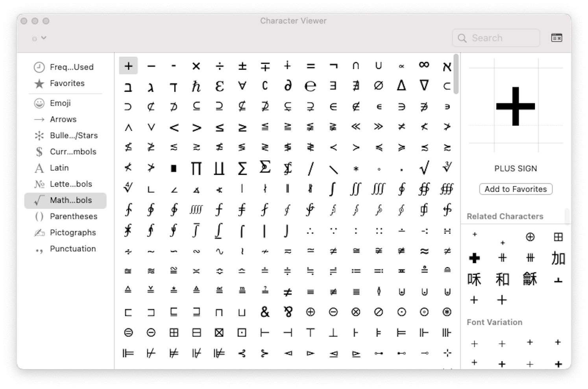Select the Punctuation category
This screenshot has width=588, height=389.
[72, 248]
